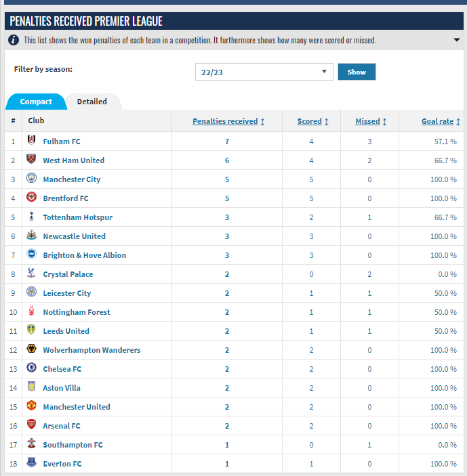Click the info icon beside the description
Image resolution: width=467 pixels, height=476 pixels.
pos(14,40)
